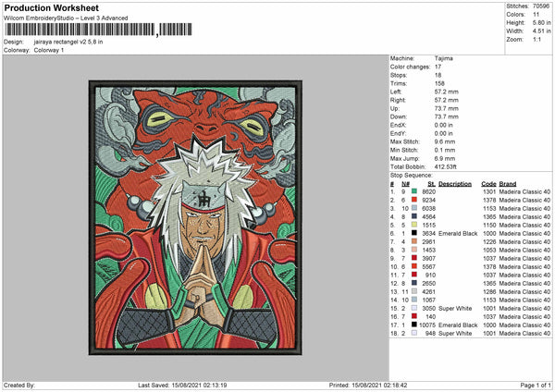Click the 'Created By:' footer label
Image resolution: width=555 pixels, height=392 pixels.
pos(19,385)
